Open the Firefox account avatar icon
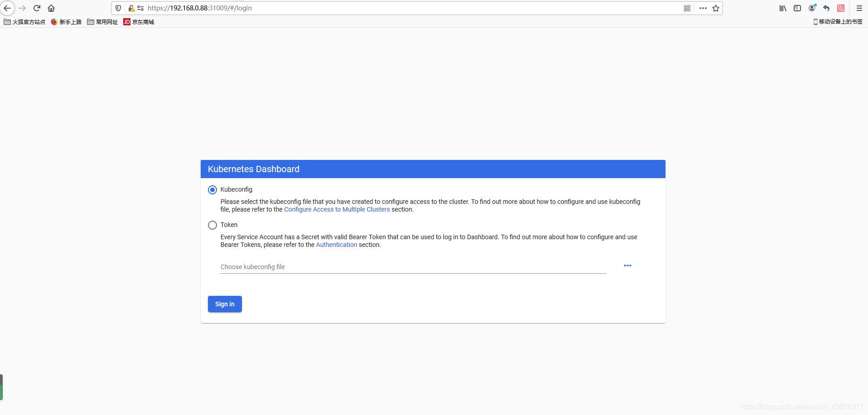The height and width of the screenshot is (415, 868). (x=812, y=8)
